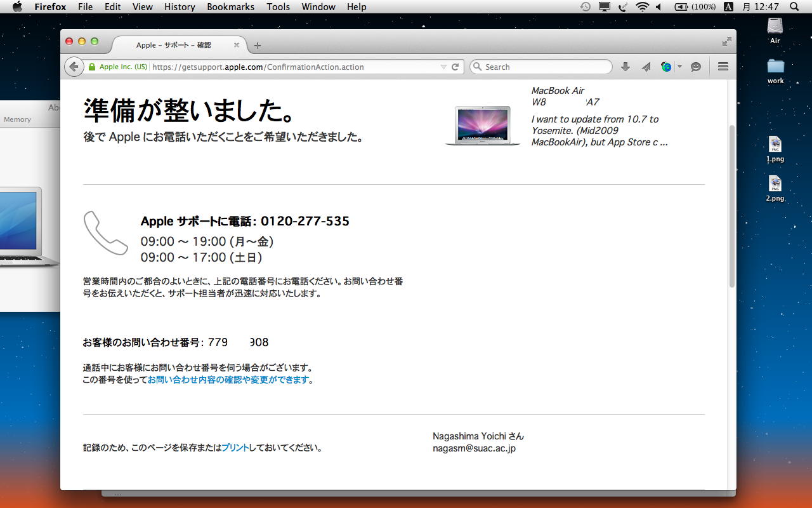Go back with the Firefox back arrow
Viewport: 812px width, 508px height.
coord(74,67)
